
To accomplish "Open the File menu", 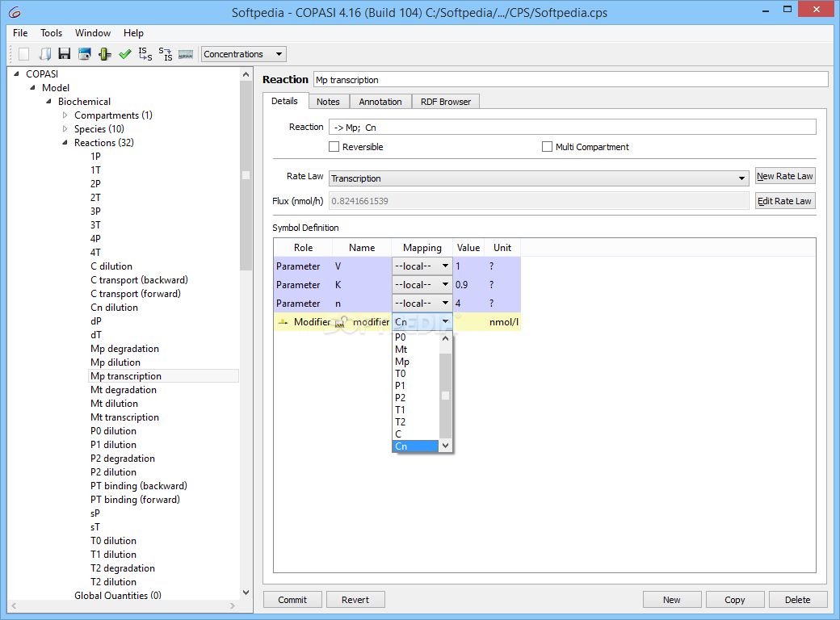I will [x=20, y=33].
